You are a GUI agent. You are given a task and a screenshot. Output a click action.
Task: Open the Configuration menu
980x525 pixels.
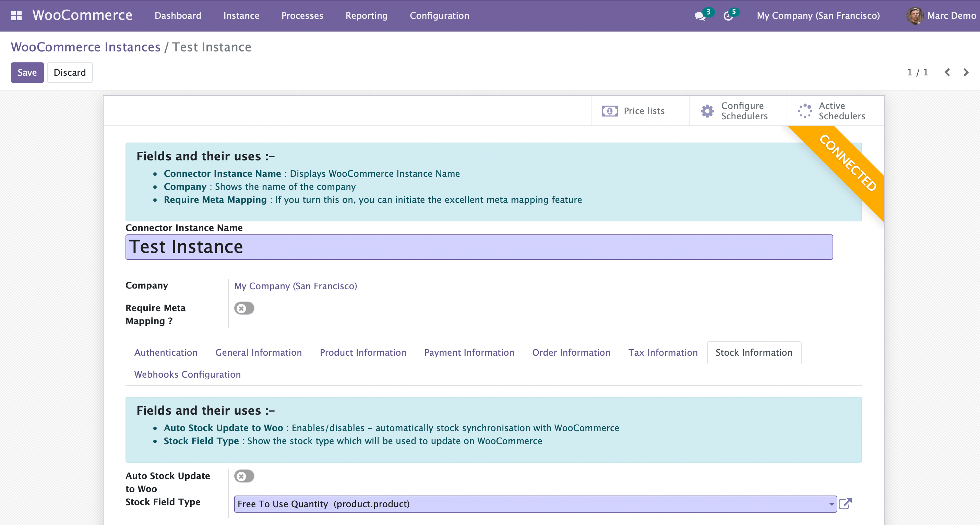[439, 15]
